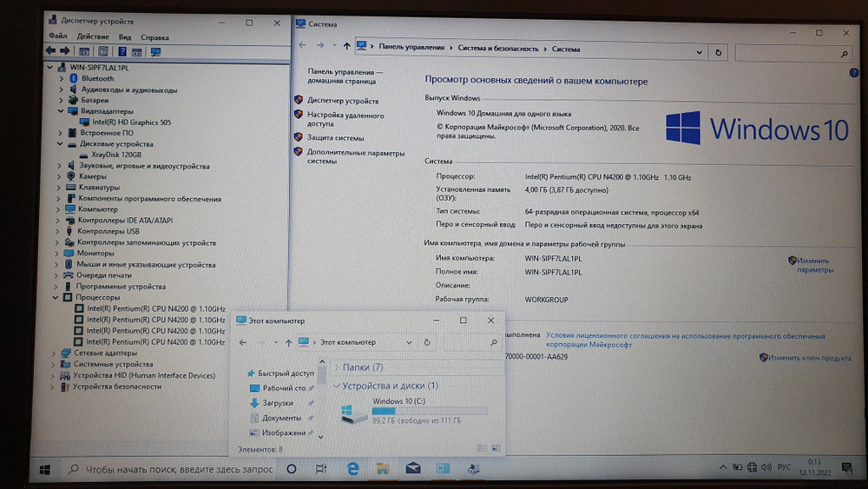Select the first Intel Pentium N4200 processor entry
Viewport: 868px width, 489px height.
[x=155, y=308]
